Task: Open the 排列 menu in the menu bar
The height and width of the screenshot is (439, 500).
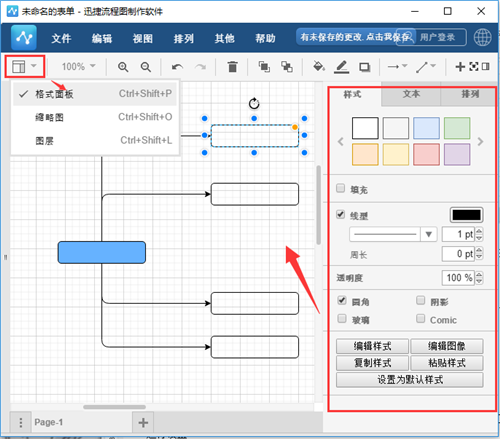Action: pyautogui.click(x=184, y=38)
